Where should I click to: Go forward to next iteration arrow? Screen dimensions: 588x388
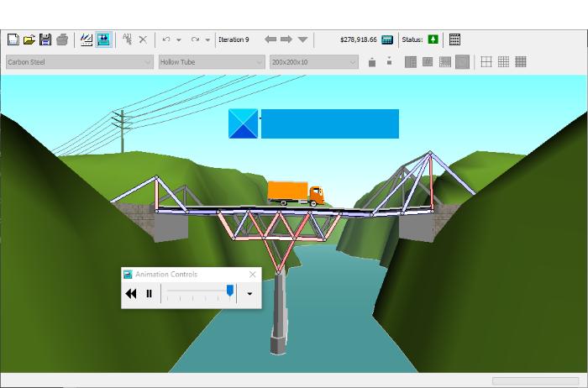click(286, 39)
